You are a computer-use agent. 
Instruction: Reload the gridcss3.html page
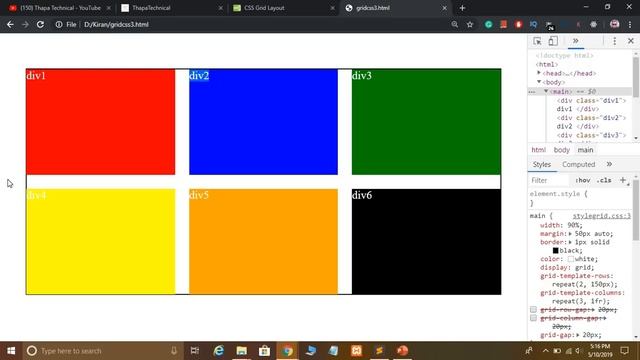click(40, 24)
